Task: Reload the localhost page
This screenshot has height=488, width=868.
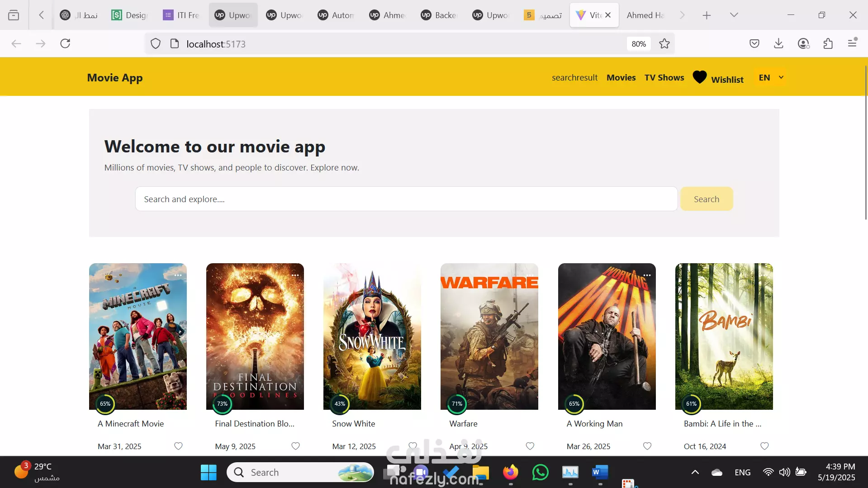Action: pos(65,43)
